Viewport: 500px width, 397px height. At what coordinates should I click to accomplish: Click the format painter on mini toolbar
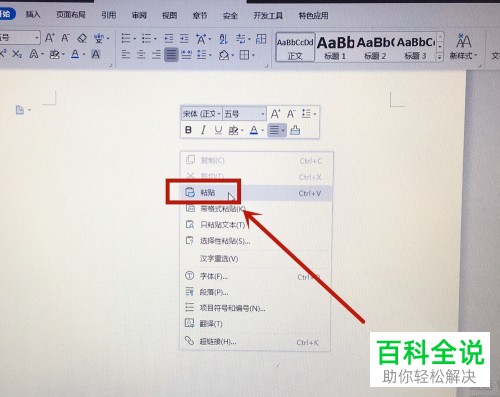(295, 130)
